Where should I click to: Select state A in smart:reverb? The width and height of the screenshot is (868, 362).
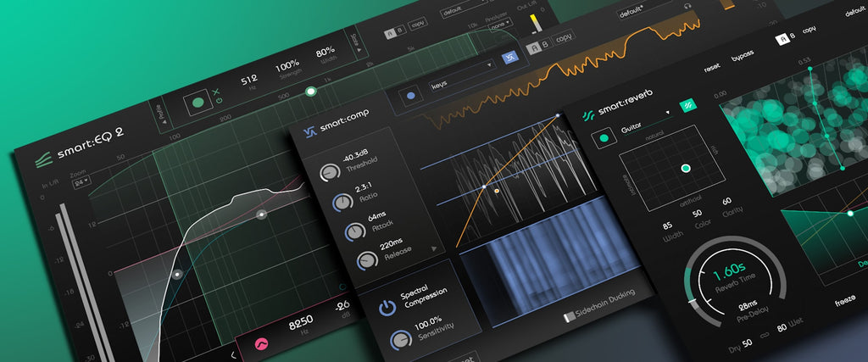coord(782,39)
